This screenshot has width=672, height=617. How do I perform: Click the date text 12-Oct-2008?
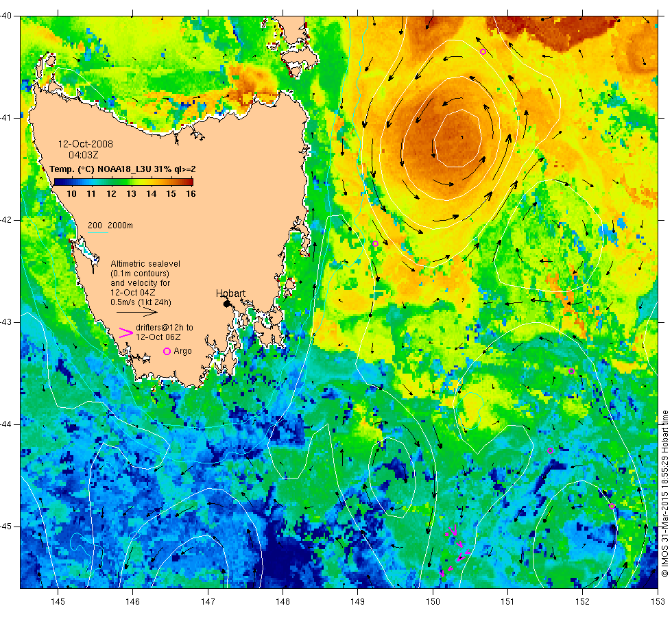pos(86,144)
